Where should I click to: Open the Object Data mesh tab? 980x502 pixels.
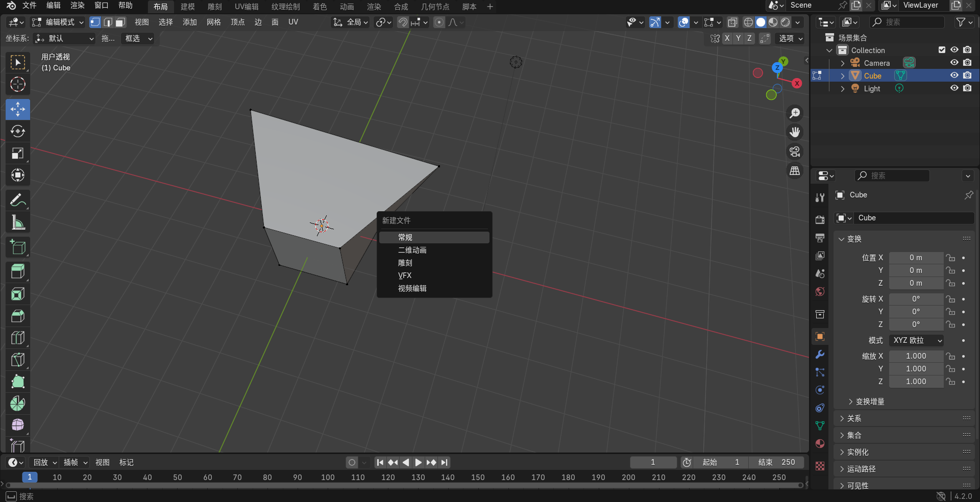pyautogui.click(x=820, y=425)
